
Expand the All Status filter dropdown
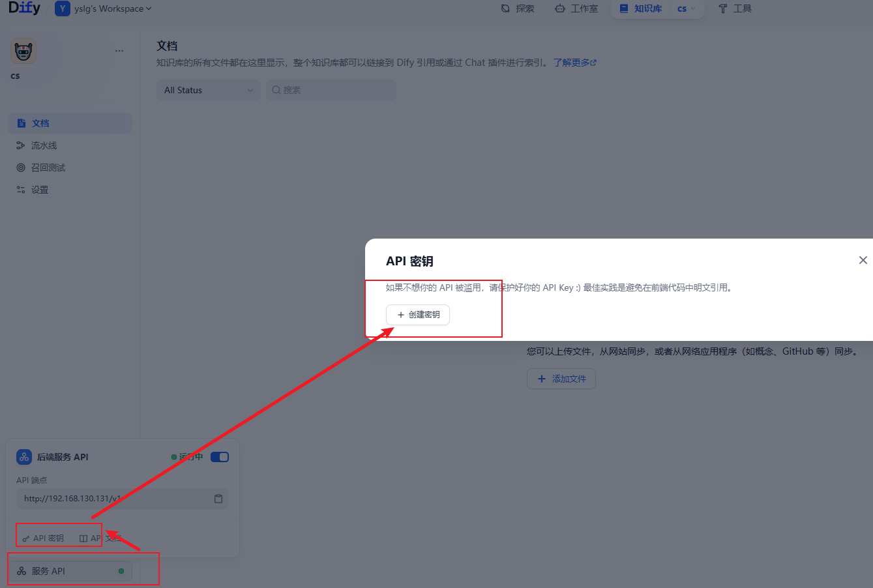pos(208,90)
